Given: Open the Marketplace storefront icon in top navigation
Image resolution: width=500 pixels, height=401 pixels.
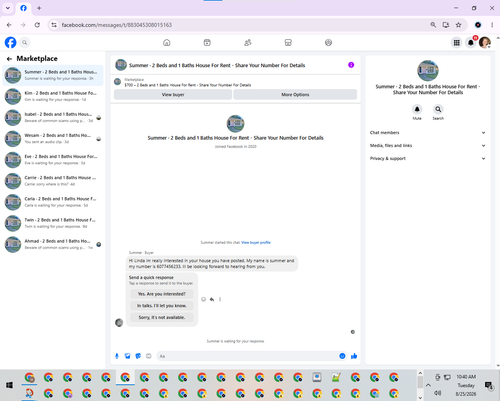Looking at the screenshot, I should click(x=288, y=43).
